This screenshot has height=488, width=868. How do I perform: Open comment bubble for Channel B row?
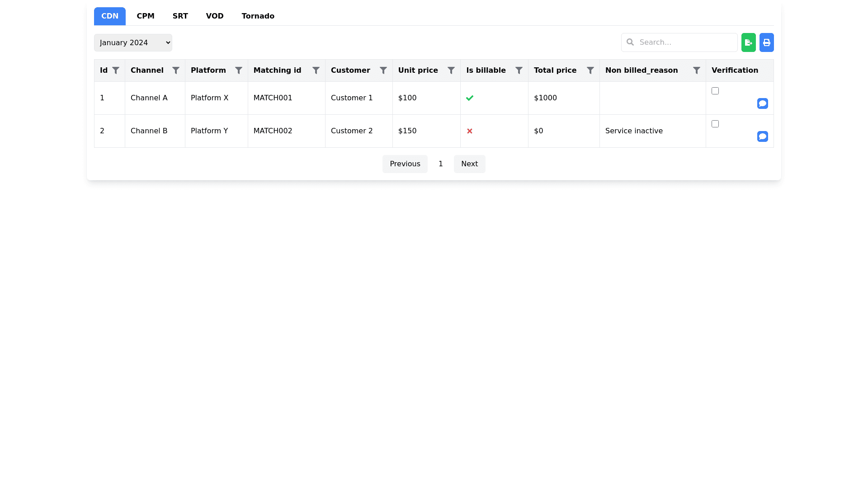click(762, 136)
